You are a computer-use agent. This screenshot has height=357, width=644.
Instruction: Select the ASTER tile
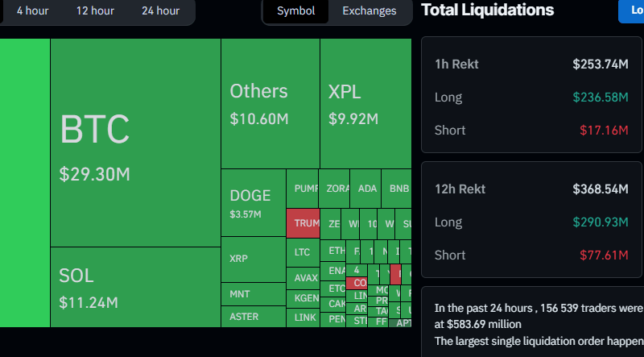pyautogui.click(x=253, y=317)
